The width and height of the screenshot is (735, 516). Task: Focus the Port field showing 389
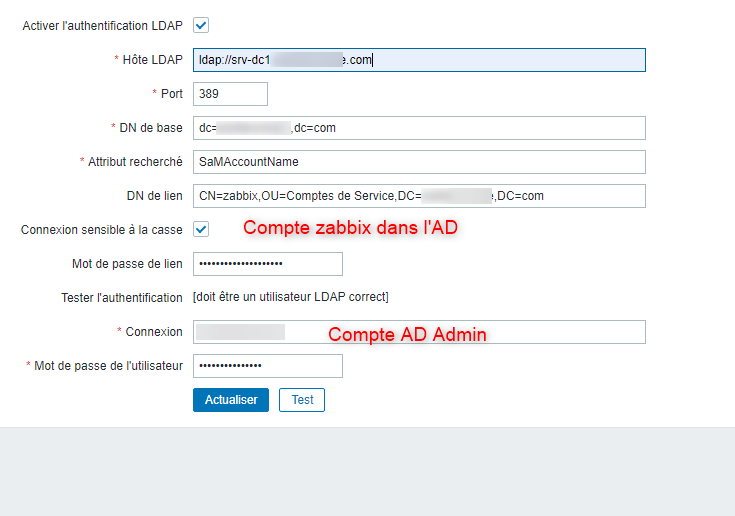[230, 94]
